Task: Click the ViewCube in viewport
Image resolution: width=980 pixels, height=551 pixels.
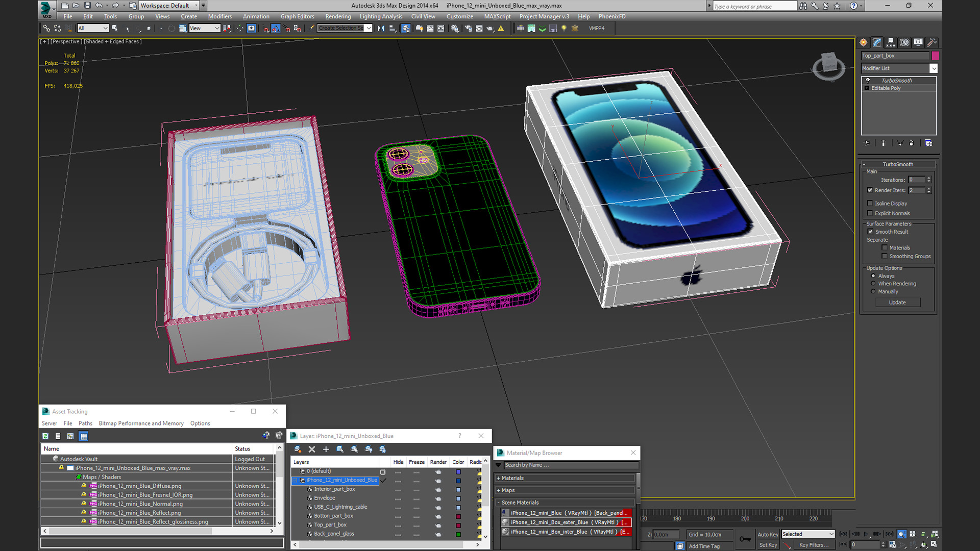Action: pyautogui.click(x=828, y=65)
